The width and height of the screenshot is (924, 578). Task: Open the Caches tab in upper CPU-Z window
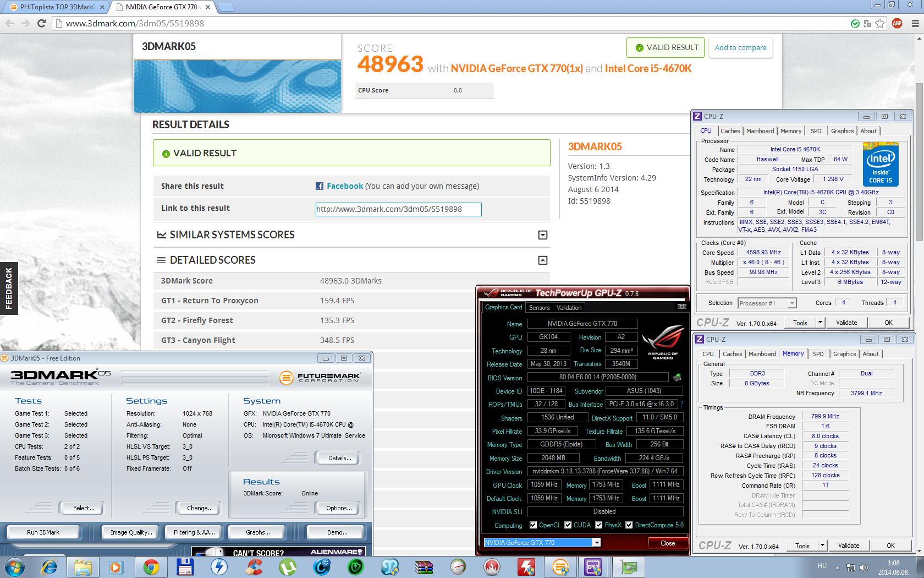point(730,131)
